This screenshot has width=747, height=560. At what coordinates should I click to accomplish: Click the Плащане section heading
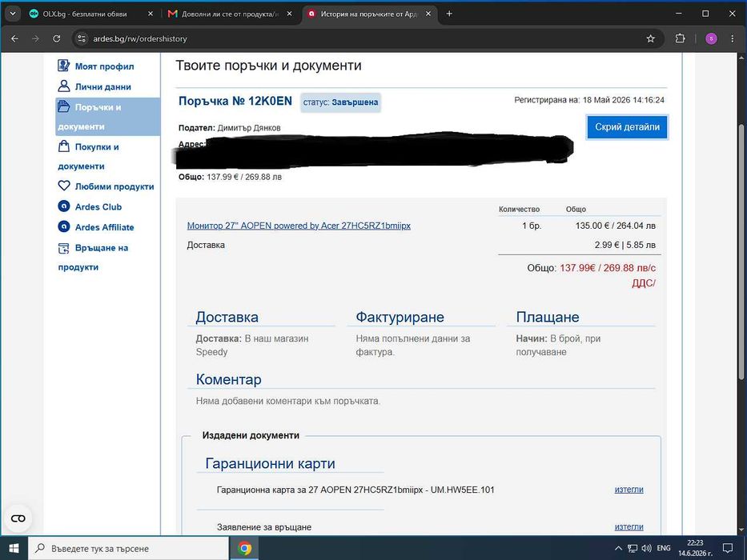(548, 317)
